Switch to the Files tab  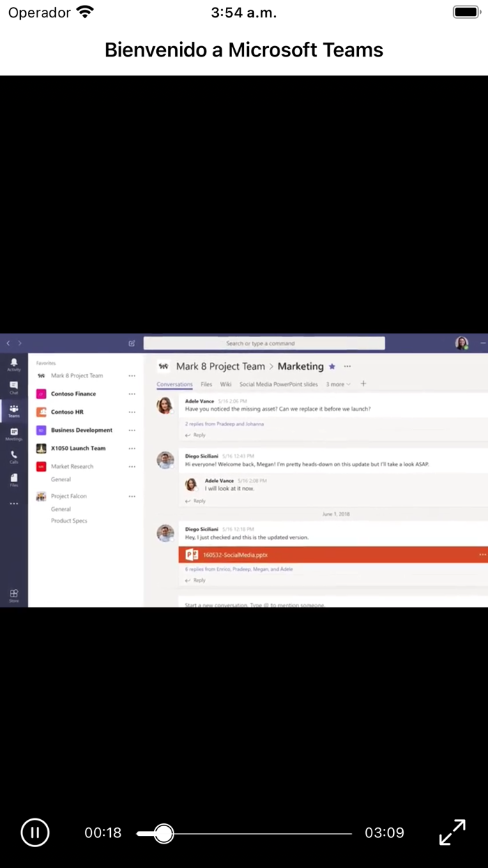206,384
